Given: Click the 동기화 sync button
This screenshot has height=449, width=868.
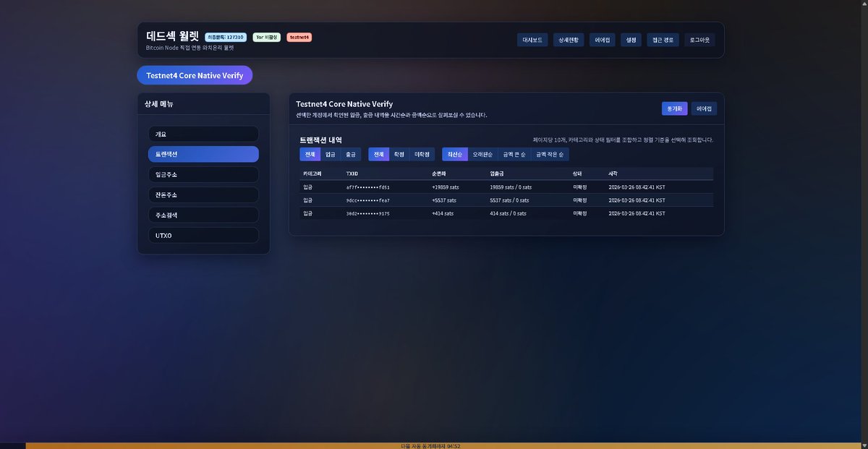Looking at the screenshot, I should (674, 108).
